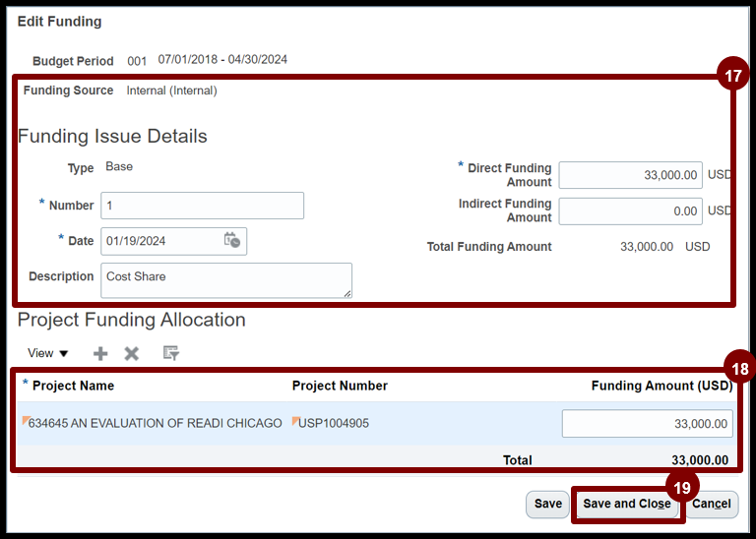The height and width of the screenshot is (539, 756).
Task: Select the Direct Funding Amount field
Action: 630,175
